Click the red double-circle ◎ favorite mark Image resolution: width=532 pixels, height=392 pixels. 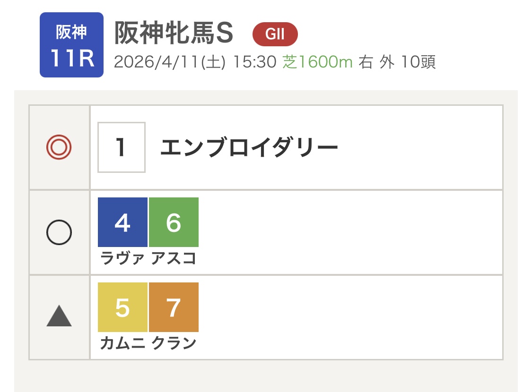point(59,148)
